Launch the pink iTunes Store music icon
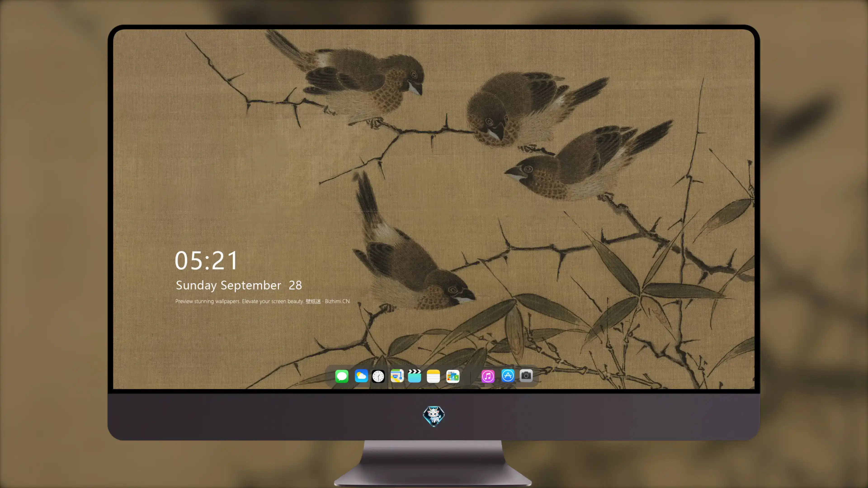 tap(488, 376)
